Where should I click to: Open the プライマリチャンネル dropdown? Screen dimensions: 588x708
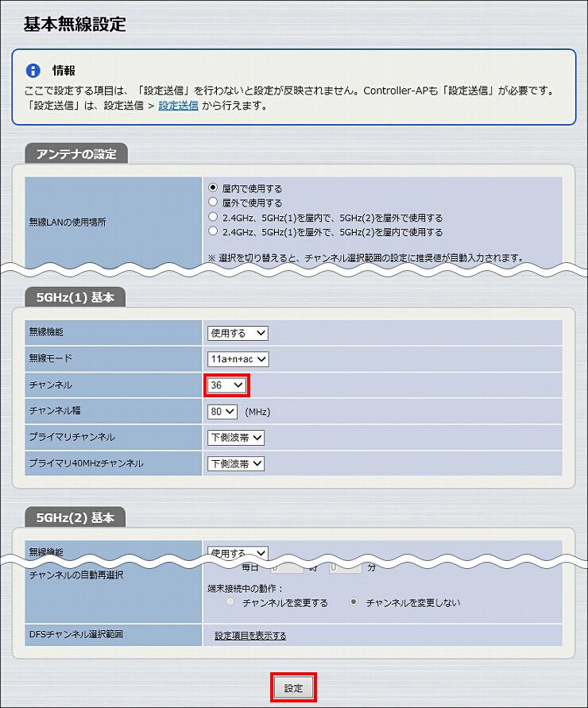(236, 438)
